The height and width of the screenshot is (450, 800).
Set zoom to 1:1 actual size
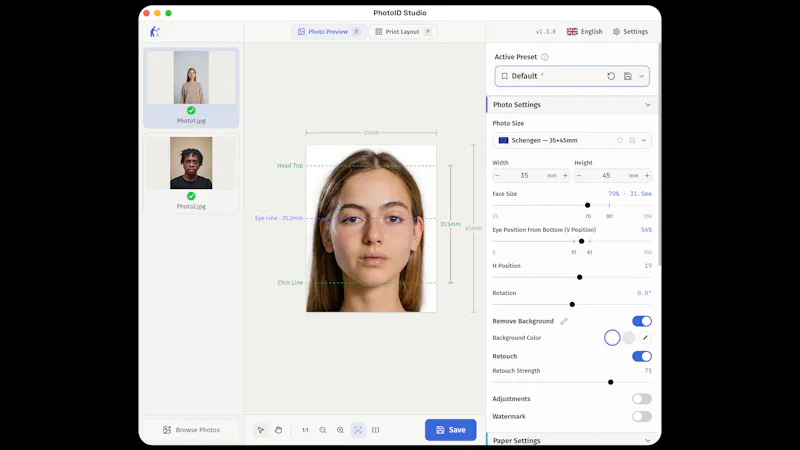305,430
